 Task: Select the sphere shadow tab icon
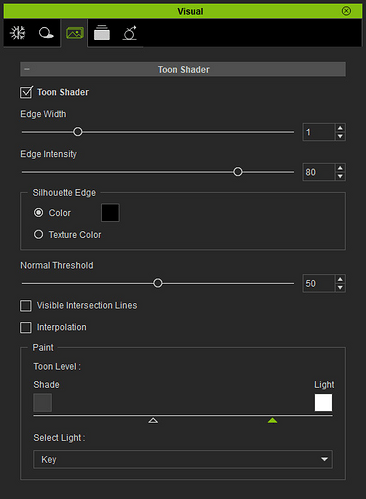pyautogui.click(x=46, y=33)
